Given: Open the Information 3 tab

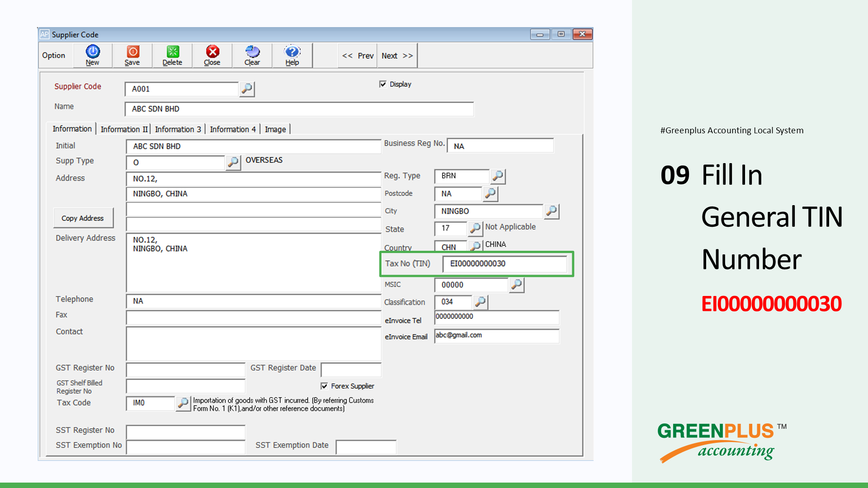Looking at the screenshot, I should click(178, 129).
